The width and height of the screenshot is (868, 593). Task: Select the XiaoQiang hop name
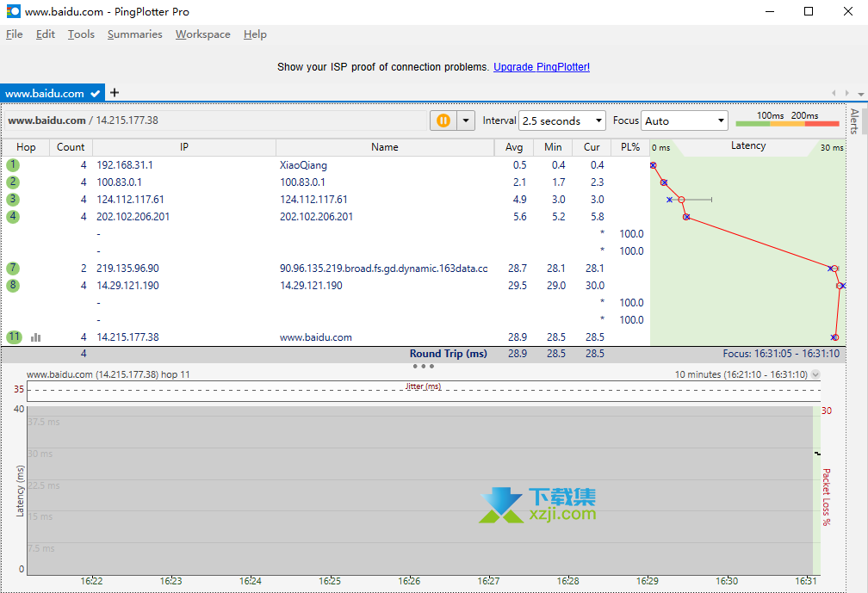tap(303, 165)
